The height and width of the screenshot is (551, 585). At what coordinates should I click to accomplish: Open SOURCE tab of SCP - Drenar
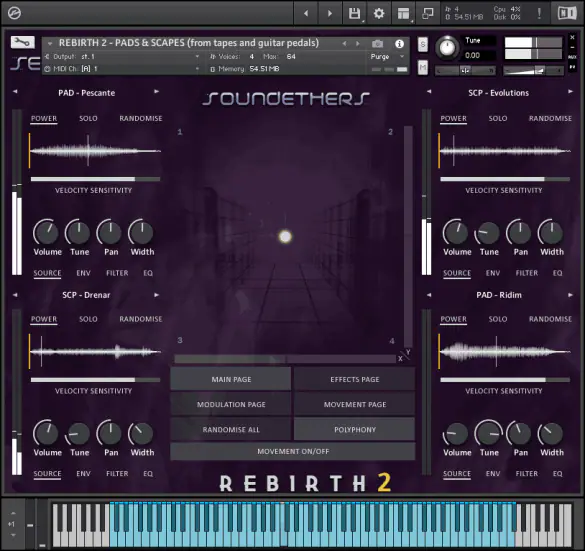click(x=47, y=474)
